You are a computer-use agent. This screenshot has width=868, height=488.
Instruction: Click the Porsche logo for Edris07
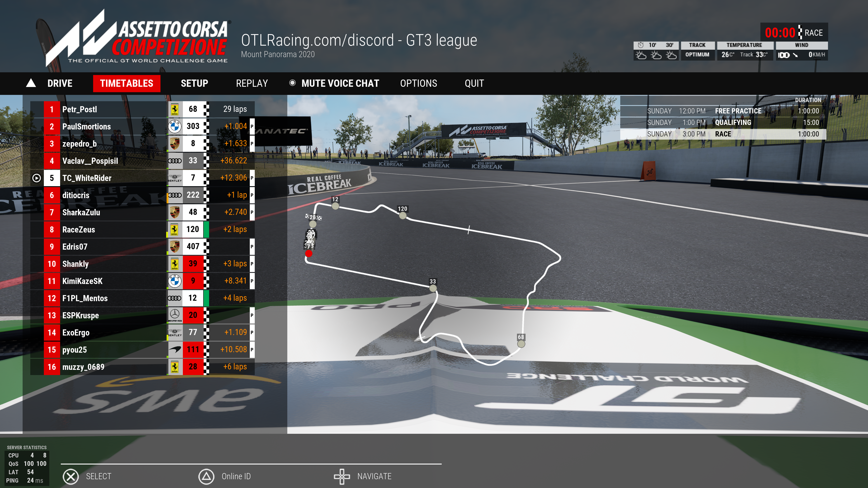pyautogui.click(x=175, y=246)
